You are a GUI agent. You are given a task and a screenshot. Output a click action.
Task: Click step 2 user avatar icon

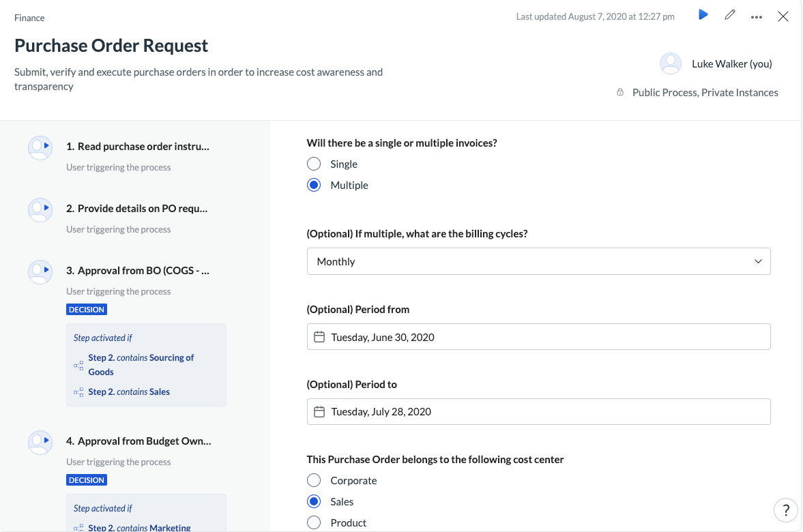pyautogui.click(x=40, y=210)
